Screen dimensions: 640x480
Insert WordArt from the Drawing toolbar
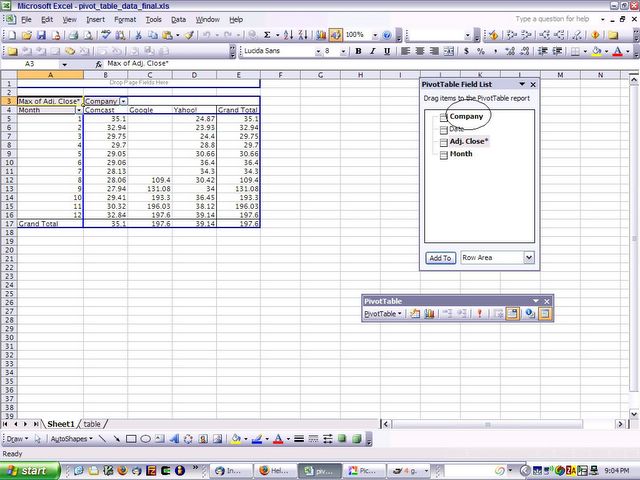tap(174, 439)
